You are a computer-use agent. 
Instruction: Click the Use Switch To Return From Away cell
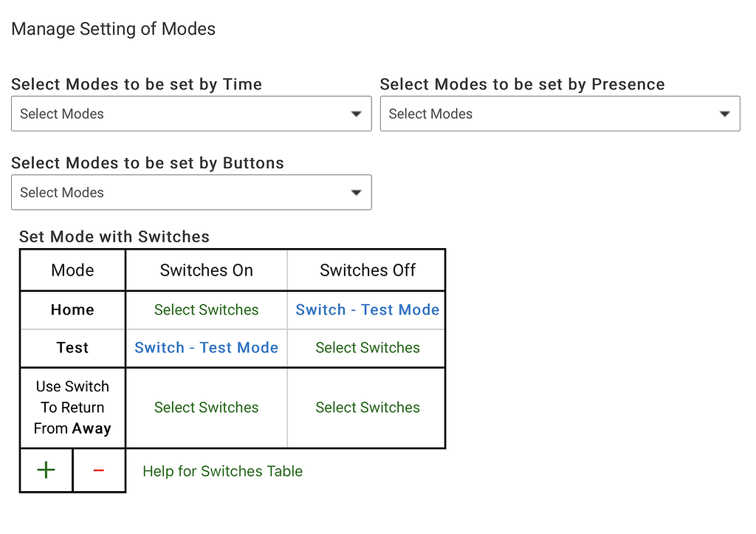point(72,408)
